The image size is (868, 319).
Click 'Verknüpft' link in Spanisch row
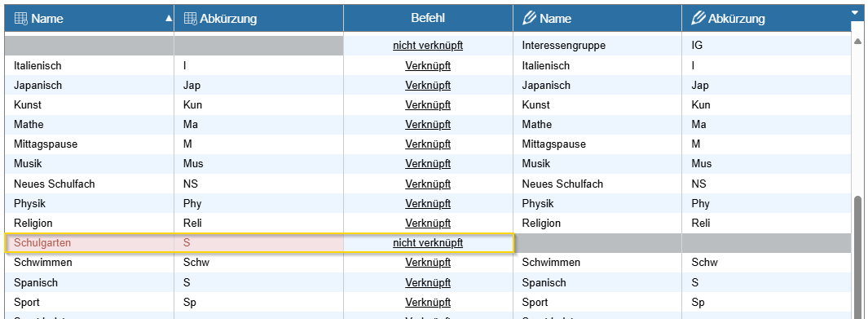click(x=428, y=282)
